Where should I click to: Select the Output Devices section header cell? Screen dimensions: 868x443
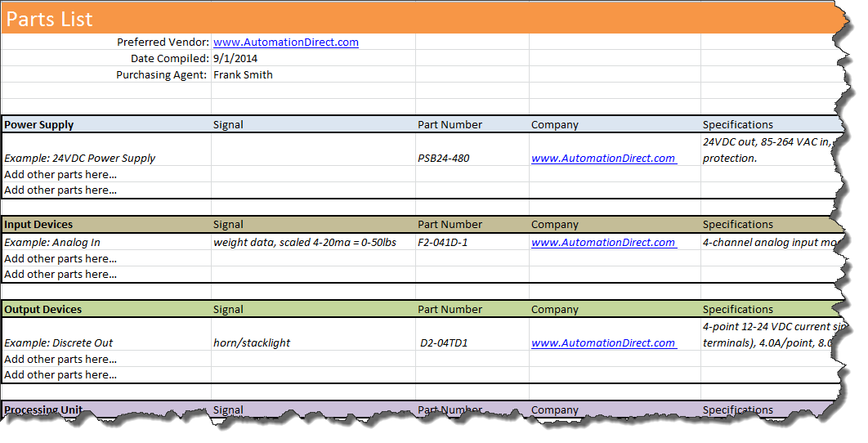click(x=43, y=310)
